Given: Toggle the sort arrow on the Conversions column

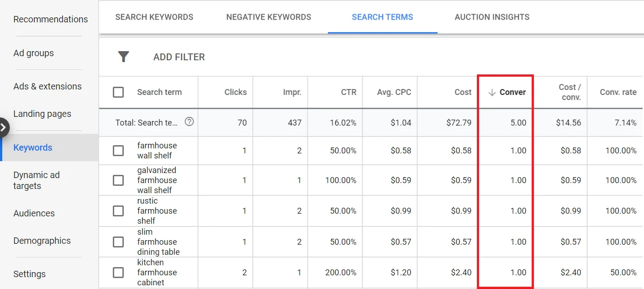Looking at the screenshot, I should [491, 92].
